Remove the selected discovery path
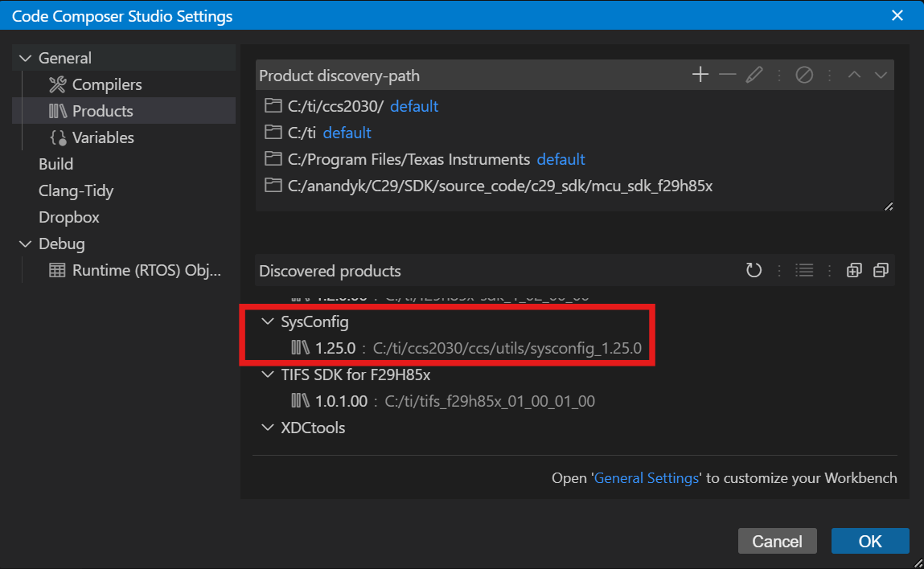Viewport: 924px width, 569px height. pyautogui.click(x=727, y=74)
